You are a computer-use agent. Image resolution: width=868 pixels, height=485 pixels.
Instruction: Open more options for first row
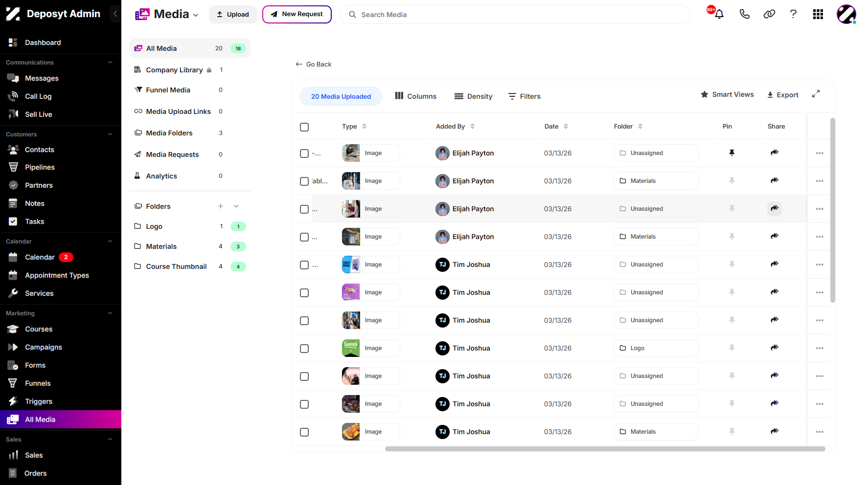820,153
